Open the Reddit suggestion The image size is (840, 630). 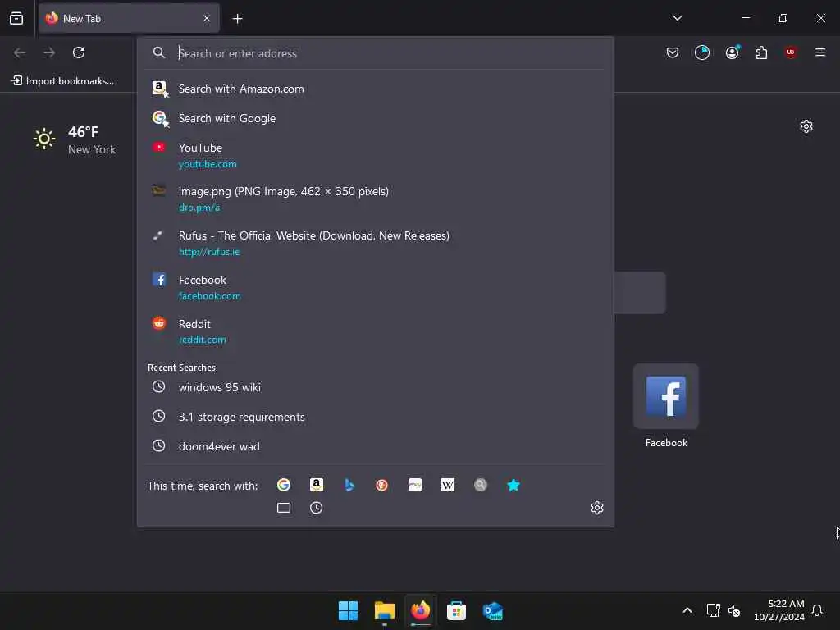tap(376, 331)
